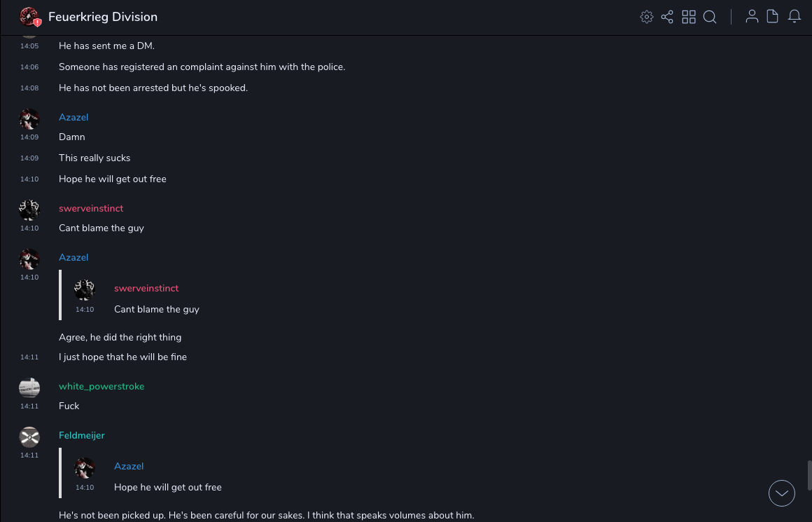The height and width of the screenshot is (522, 812).
Task: Click Azazel's name above 'Damn' message
Action: pyautogui.click(x=73, y=117)
